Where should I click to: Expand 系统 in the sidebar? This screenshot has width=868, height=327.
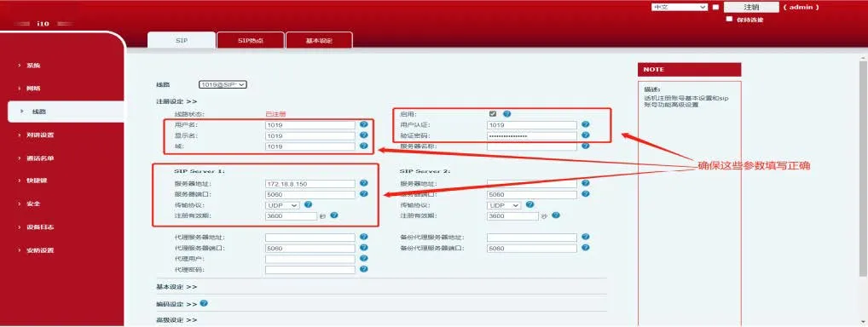coord(33,66)
